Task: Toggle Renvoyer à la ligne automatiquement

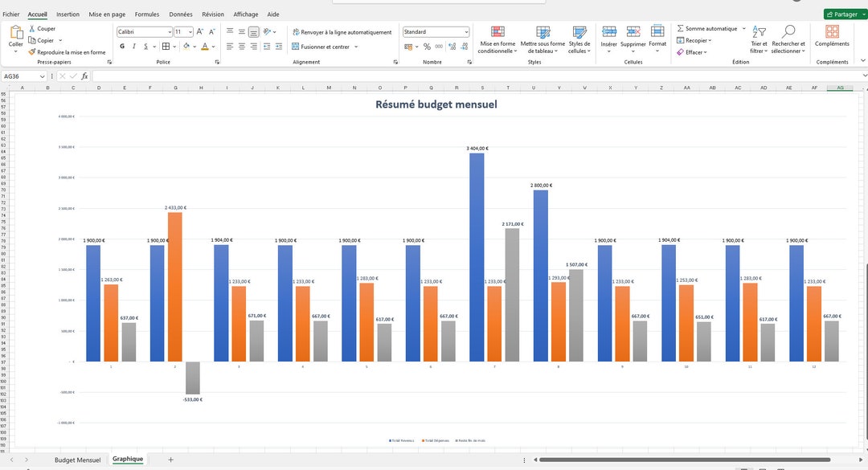Action: 342,32
